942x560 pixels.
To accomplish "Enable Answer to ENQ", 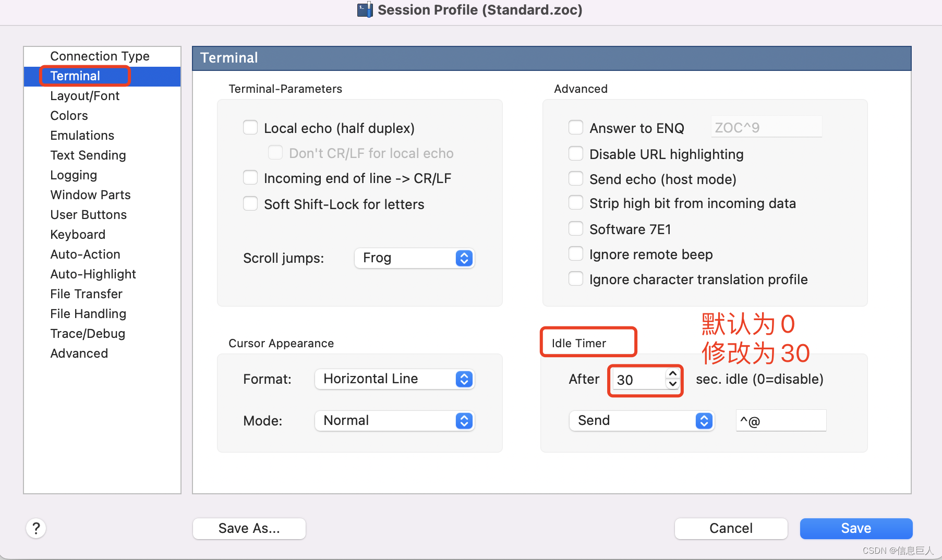I will [576, 127].
